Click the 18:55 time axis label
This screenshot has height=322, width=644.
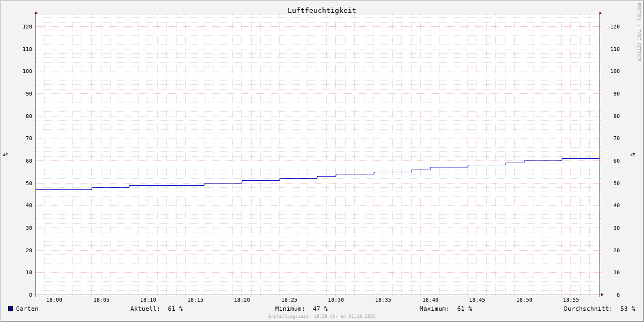pyautogui.click(x=571, y=300)
